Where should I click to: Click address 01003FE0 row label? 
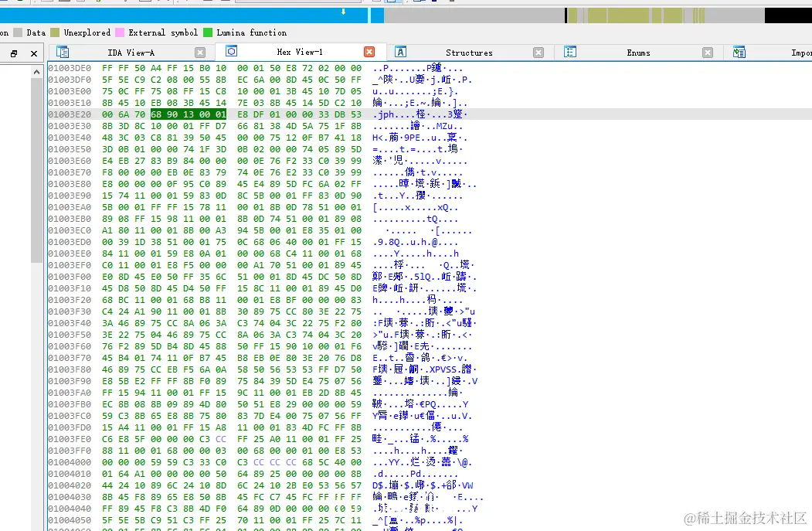[x=70, y=439]
